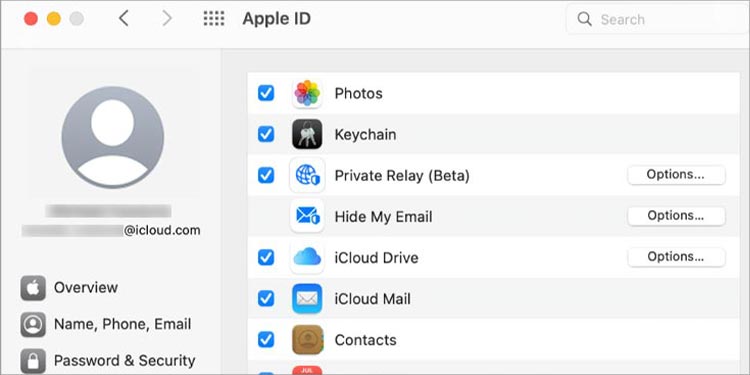
Task: Open Options for iCloud Drive
Action: 676,257
